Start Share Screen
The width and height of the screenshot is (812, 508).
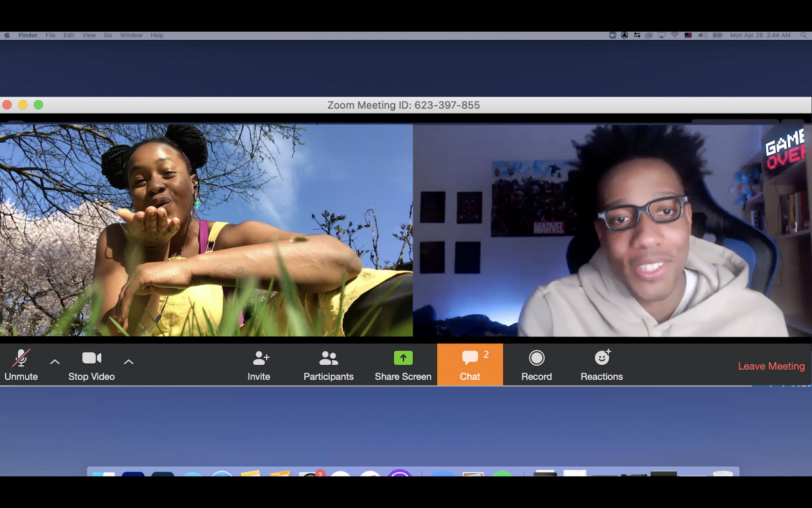pyautogui.click(x=403, y=365)
